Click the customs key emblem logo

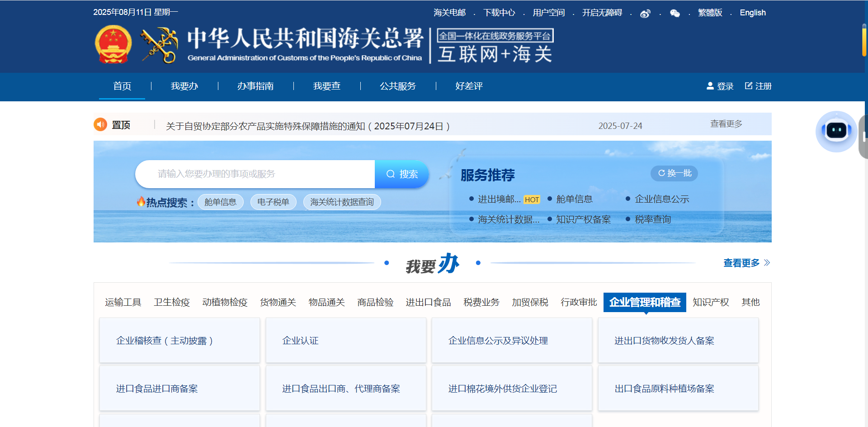pos(159,45)
